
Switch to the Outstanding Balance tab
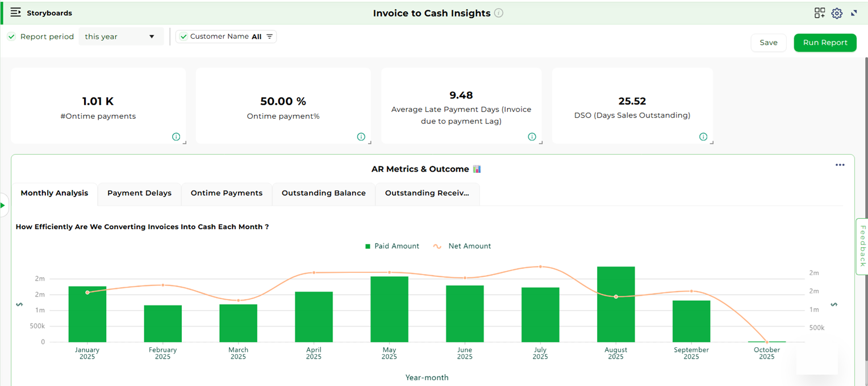(323, 193)
